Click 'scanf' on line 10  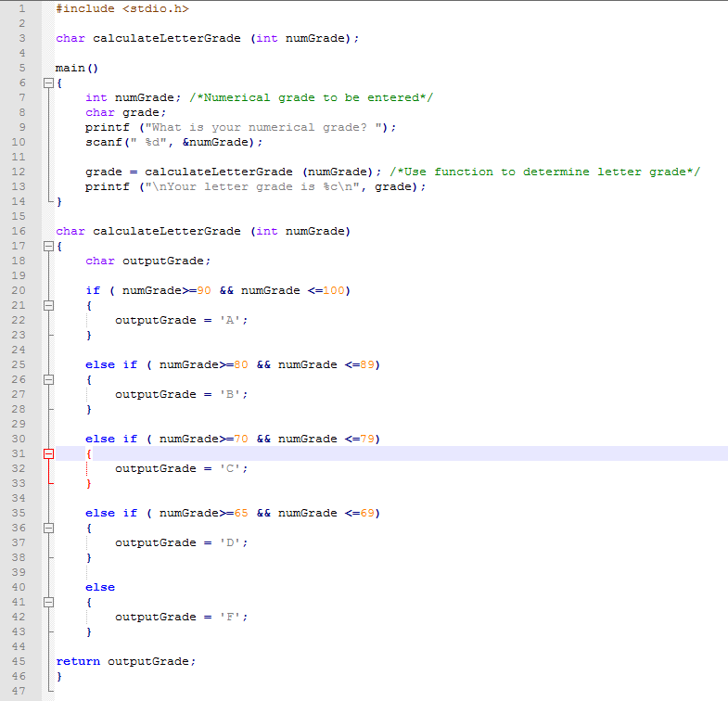(x=104, y=142)
